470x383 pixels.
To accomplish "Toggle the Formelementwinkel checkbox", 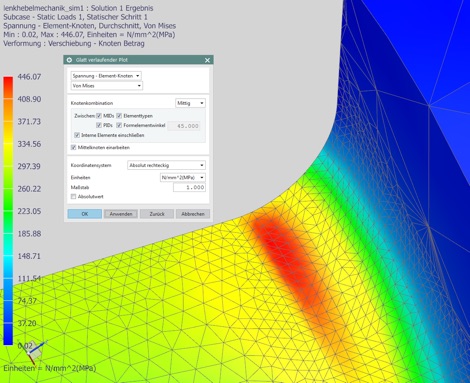I will [x=119, y=125].
